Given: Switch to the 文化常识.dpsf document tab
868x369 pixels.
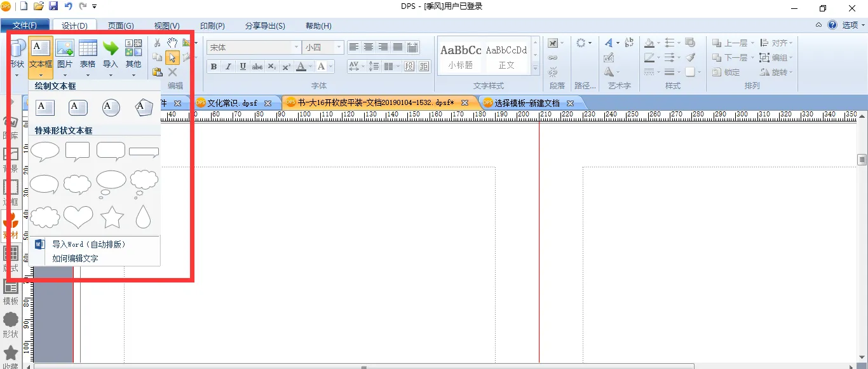Looking at the screenshot, I should (x=233, y=103).
